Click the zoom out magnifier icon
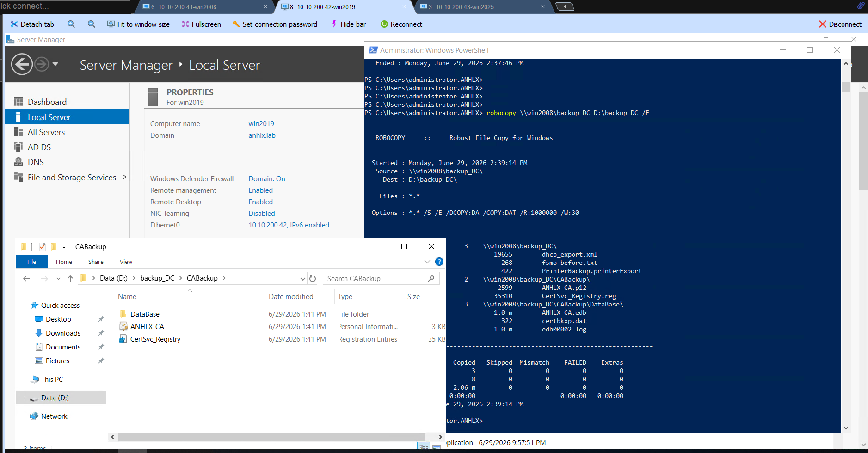The image size is (868, 453). click(92, 24)
